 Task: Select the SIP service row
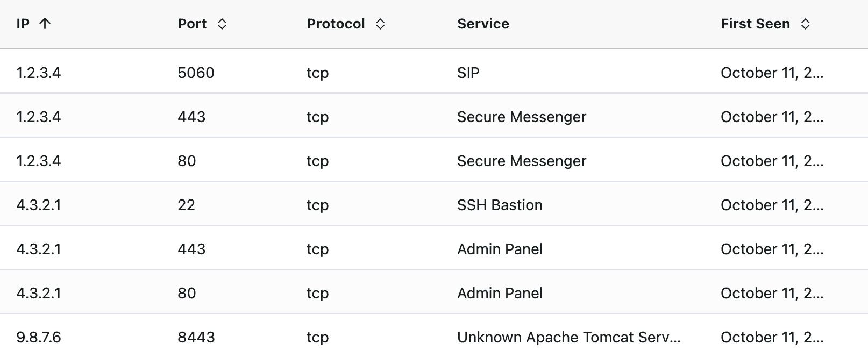(434, 72)
